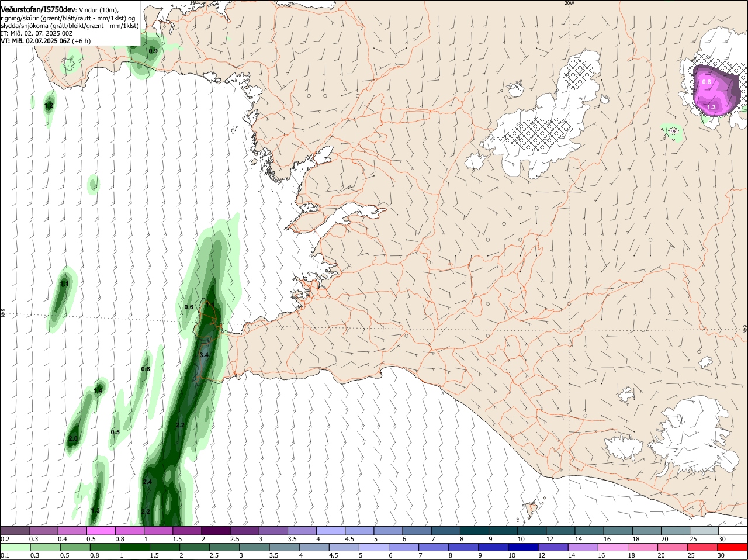Click the 0.5 value in the rain band
Image resolution: width=748 pixels, height=560 pixels.
pos(115,432)
